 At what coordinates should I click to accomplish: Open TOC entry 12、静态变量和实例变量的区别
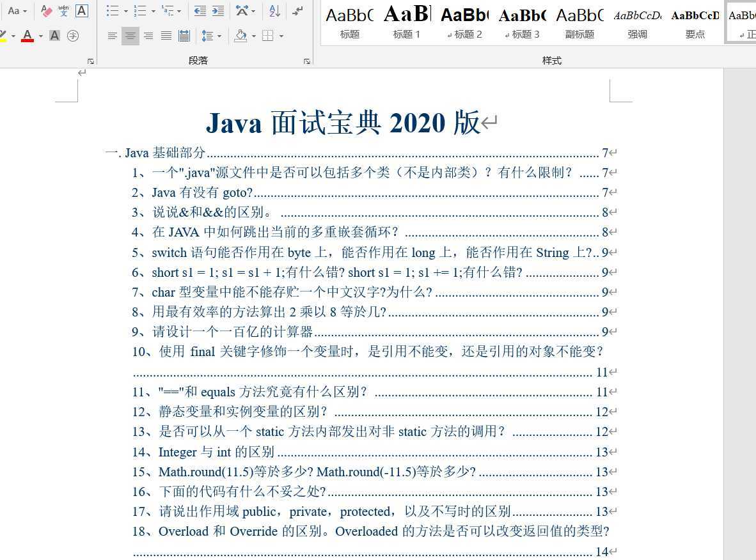(x=374, y=412)
